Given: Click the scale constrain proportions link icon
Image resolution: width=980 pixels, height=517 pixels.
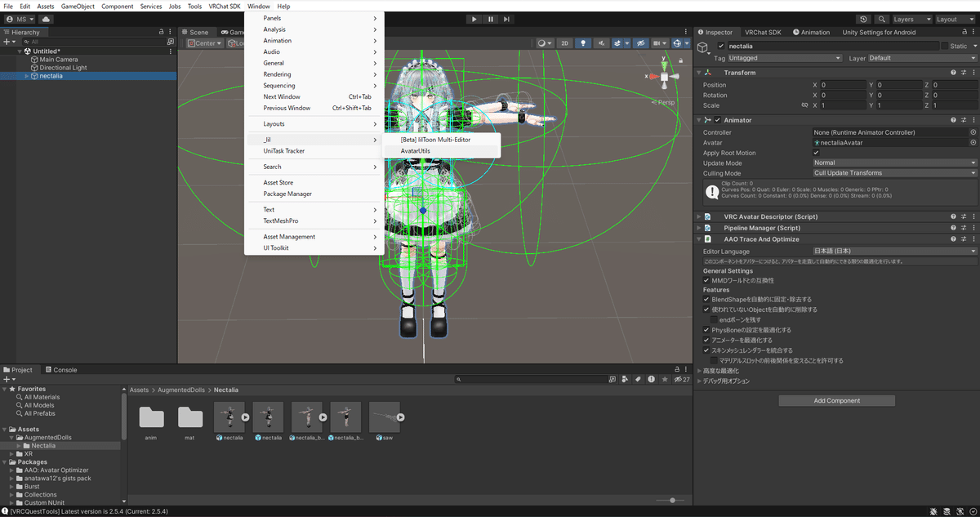Looking at the screenshot, I should click(x=804, y=105).
